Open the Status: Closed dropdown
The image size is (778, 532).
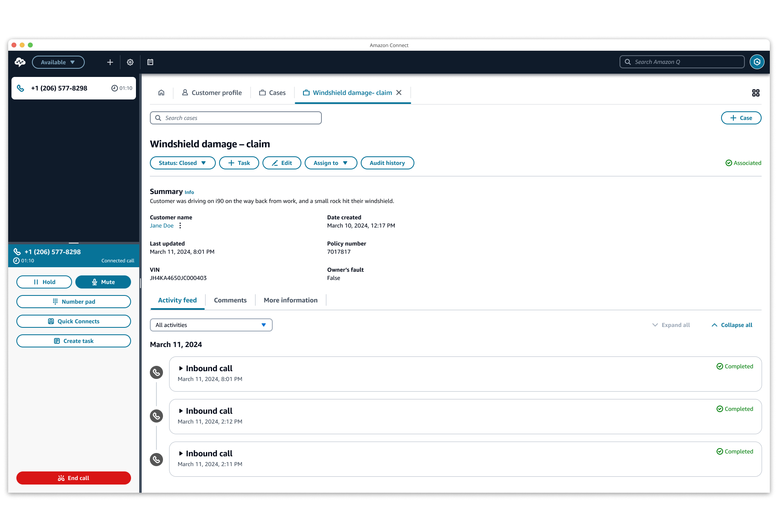pyautogui.click(x=183, y=162)
